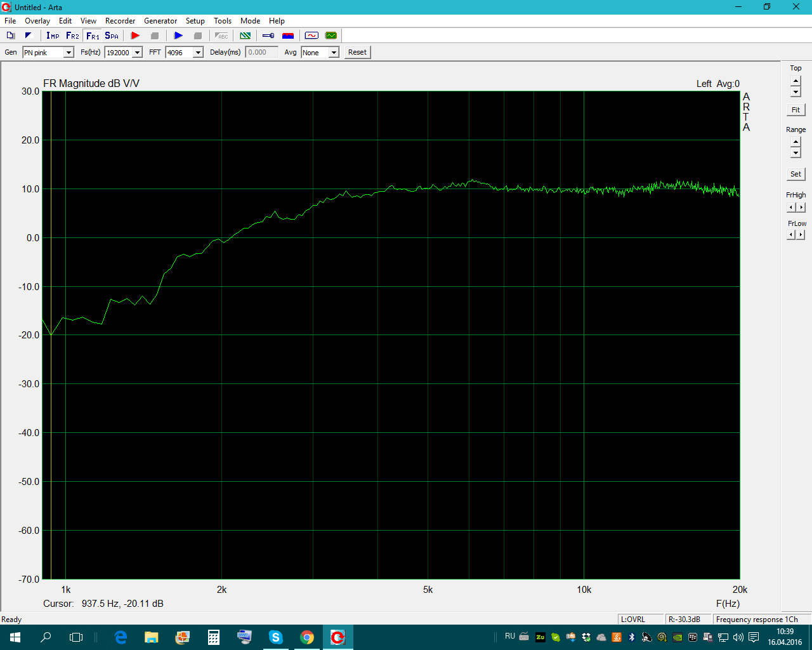The width and height of the screenshot is (812, 650).
Task: Click the green oscilloscope-style toolbar icon
Action: (331, 36)
